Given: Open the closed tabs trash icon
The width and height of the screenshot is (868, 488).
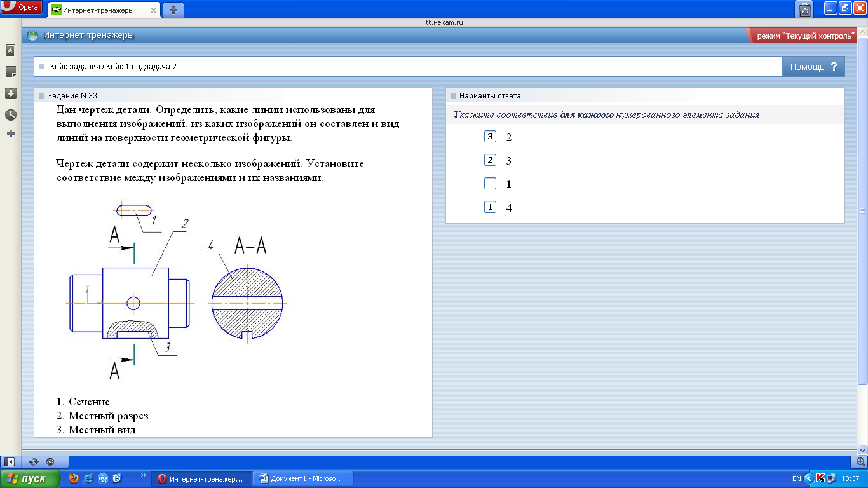Looking at the screenshot, I should click(805, 9).
